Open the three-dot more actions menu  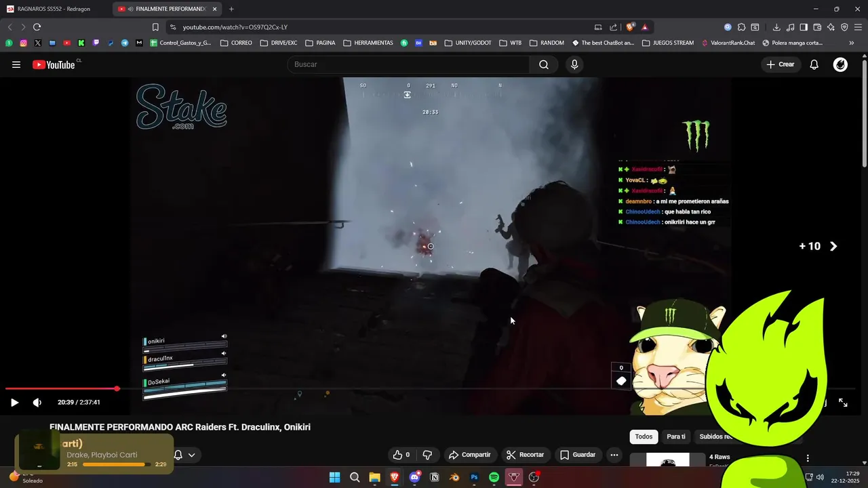614,455
